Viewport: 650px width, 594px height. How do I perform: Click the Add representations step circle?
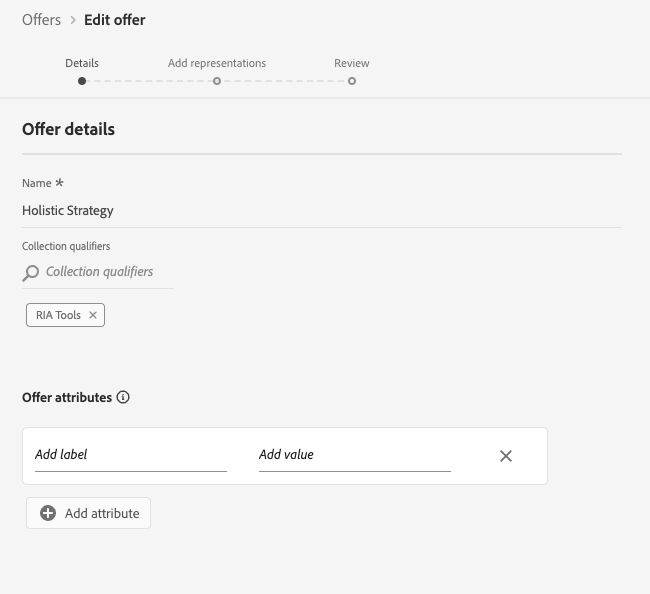pyautogui.click(x=217, y=81)
